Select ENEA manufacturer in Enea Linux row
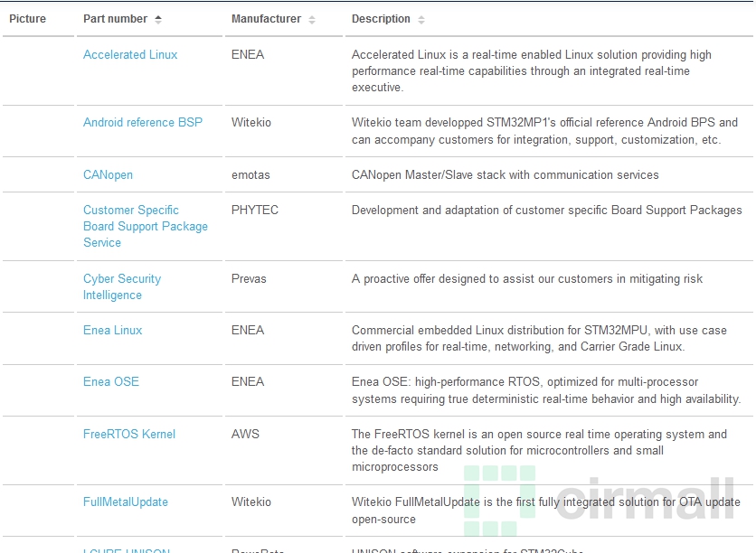The image size is (756, 553). click(248, 331)
